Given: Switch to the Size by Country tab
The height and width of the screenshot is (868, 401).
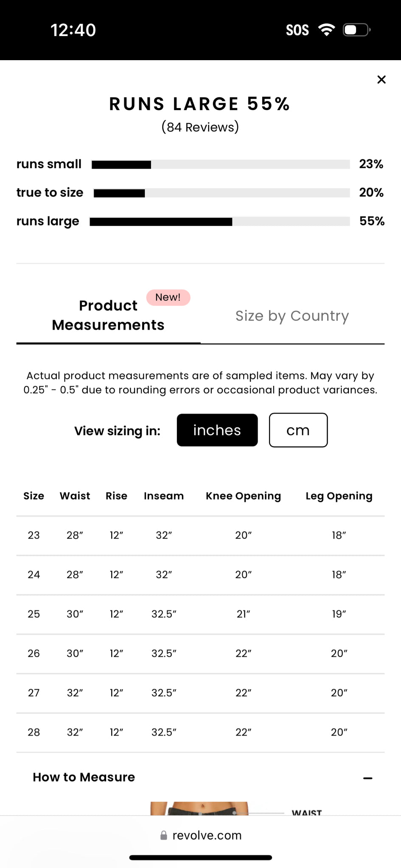Looking at the screenshot, I should click(x=292, y=316).
